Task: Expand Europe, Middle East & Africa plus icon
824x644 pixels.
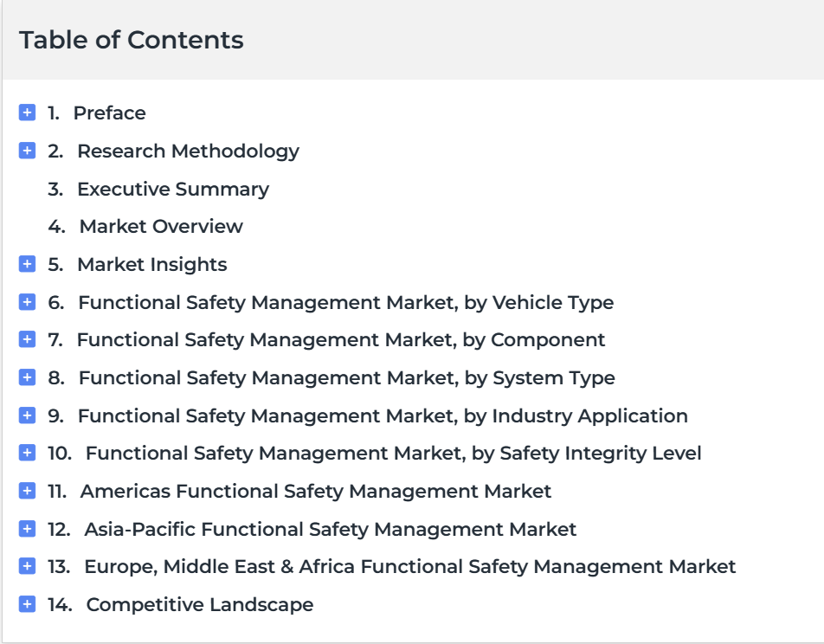Action: coord(28,566)
